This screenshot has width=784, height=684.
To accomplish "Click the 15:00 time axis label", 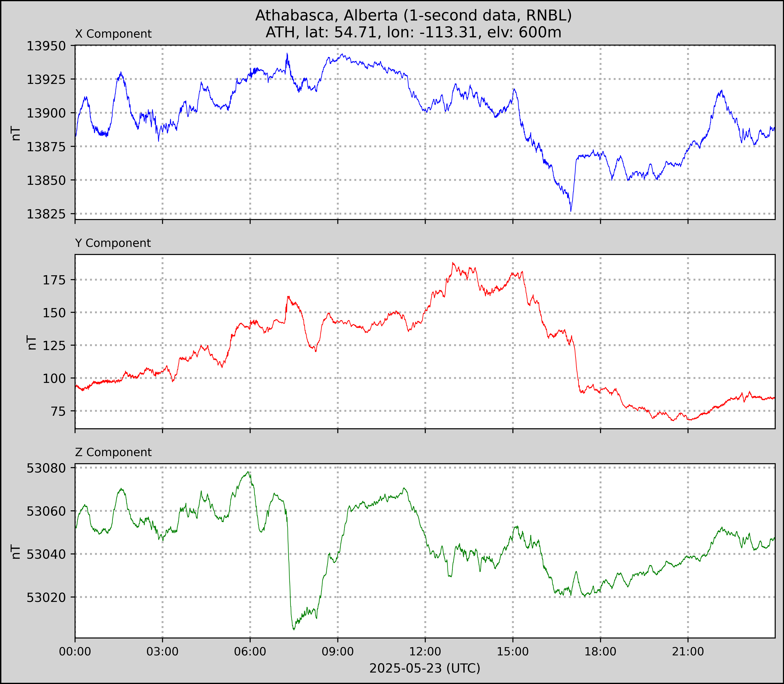I will coord(513,652).
